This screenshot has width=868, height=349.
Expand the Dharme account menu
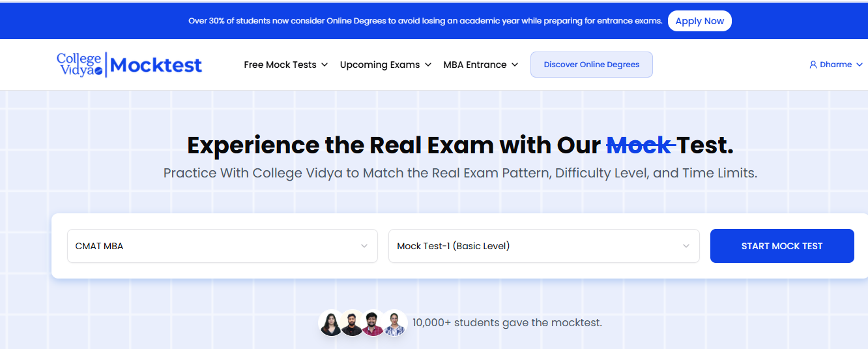coord(836,65)
